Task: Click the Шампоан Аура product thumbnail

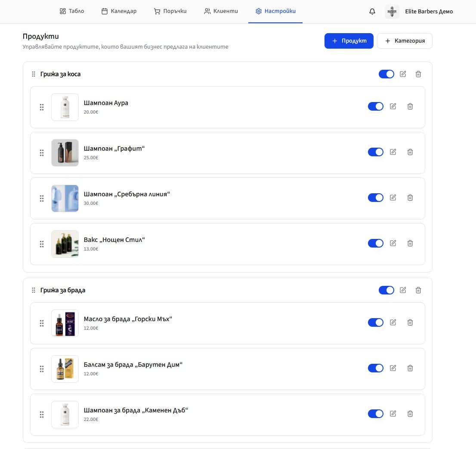Action: [65, 106]
